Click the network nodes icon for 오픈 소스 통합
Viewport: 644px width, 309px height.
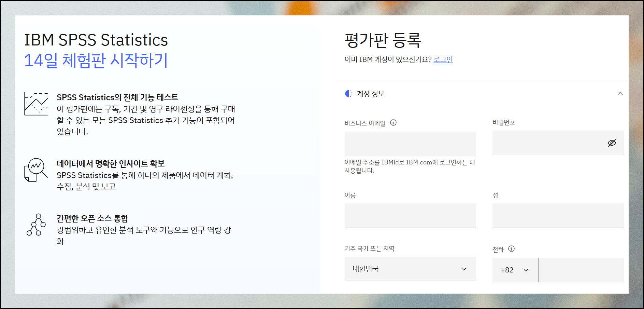click(x=36, y=225)
